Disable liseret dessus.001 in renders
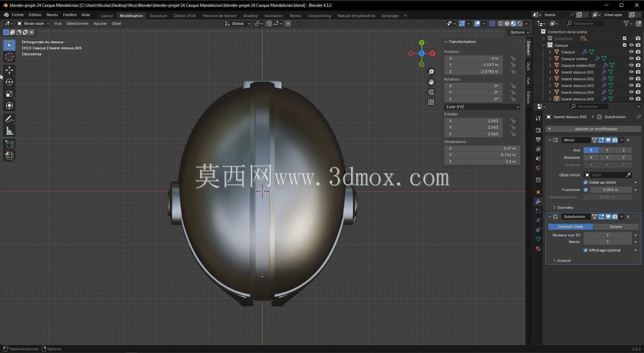Screen dimensions: 644x353 pyautogui.click(x=638, y=72)
